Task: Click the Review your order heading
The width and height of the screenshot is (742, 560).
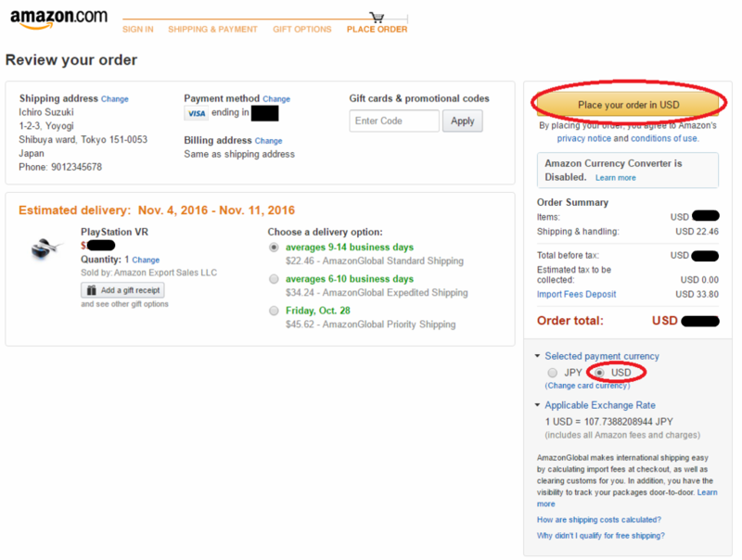Action: click(x=71, y=60)
